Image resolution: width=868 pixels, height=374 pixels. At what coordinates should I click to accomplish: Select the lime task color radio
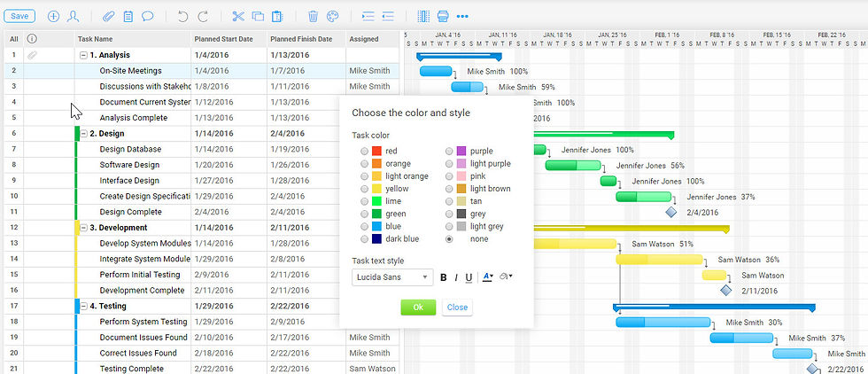coord(364,202)
